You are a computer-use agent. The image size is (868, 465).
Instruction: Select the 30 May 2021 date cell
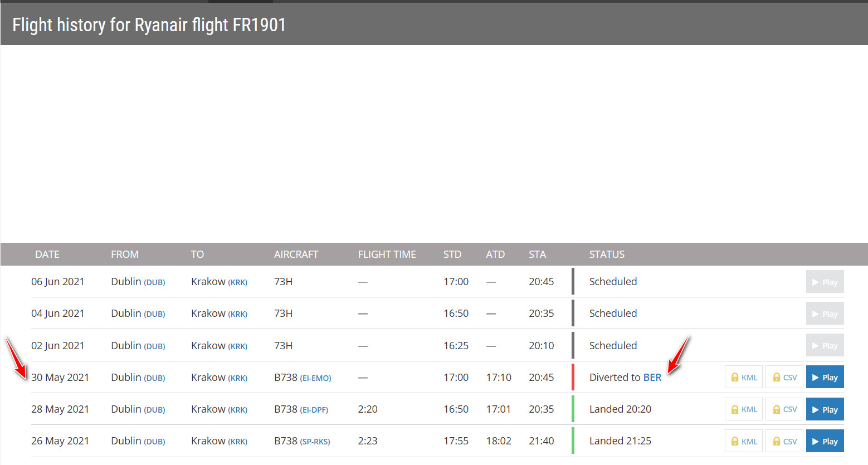click(60, 377)
